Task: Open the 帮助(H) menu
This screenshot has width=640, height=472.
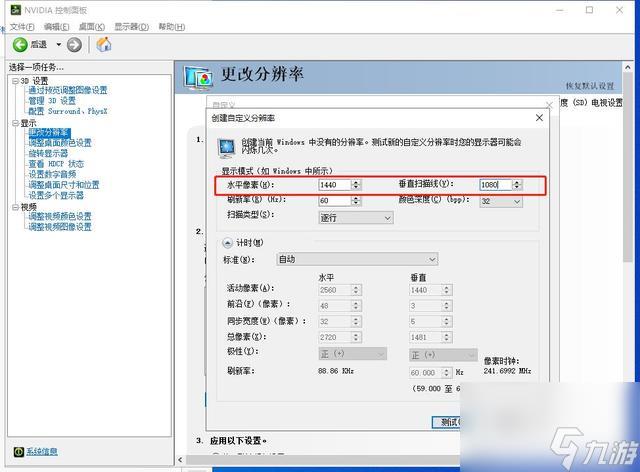Action: point(171,27)
